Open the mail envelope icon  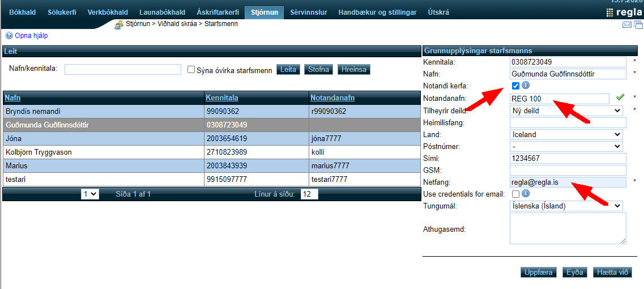(627, 24)
